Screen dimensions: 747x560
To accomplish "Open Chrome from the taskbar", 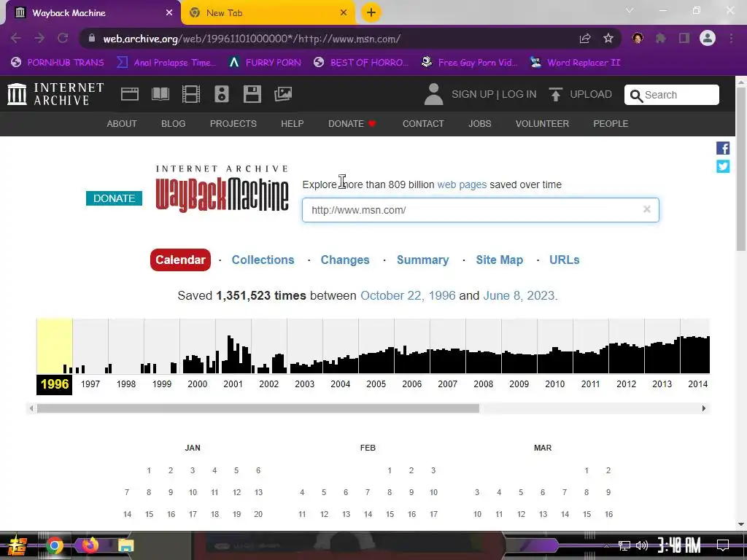I will 55,545.
